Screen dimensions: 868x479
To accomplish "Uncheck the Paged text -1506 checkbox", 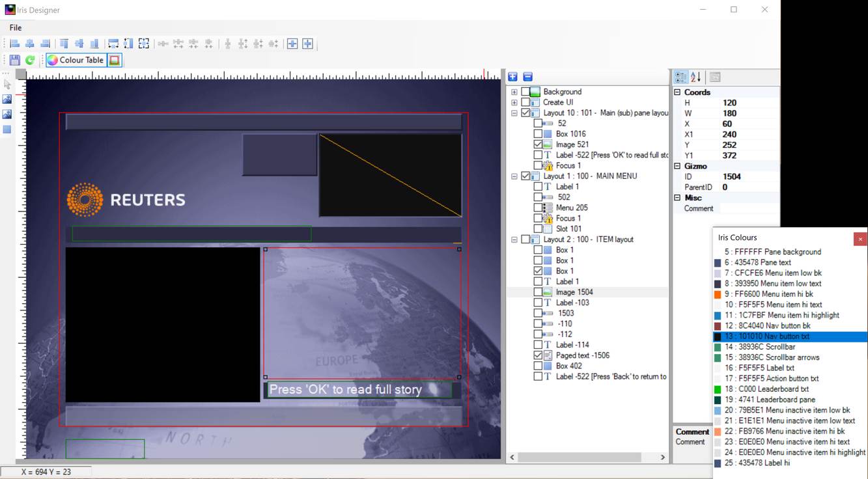I will tap(538, 355).
